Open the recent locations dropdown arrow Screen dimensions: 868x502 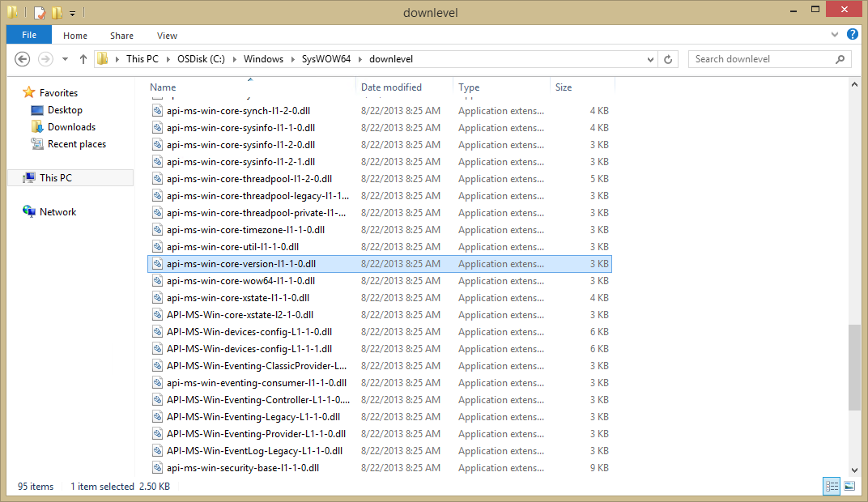(65, 59)
